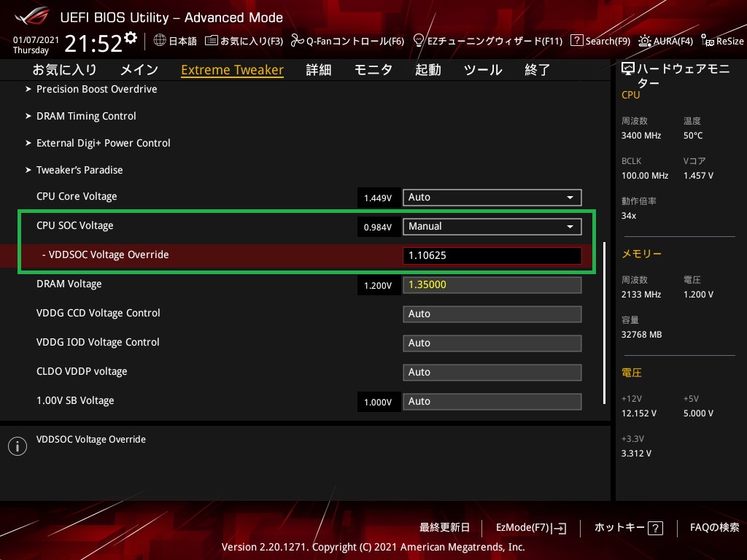747x560 pixels.
Task: Click the お気に入り(F3) button
Action: [x=244, y=41]
